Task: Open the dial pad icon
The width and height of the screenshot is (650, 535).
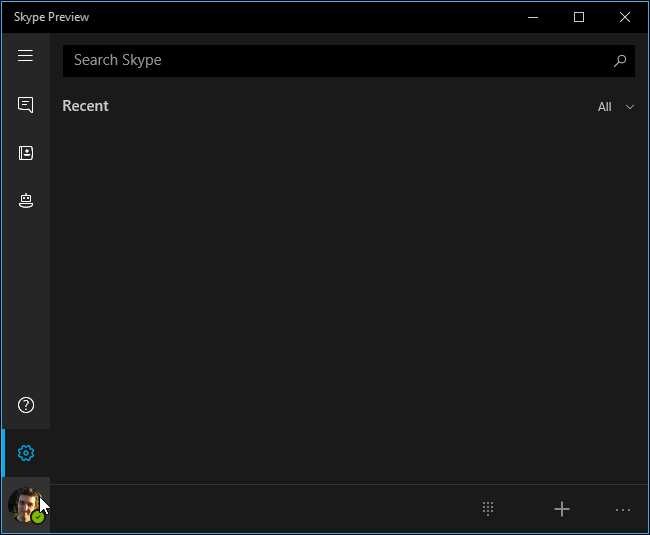Action: pyautogui.click(x=488, y=508)
